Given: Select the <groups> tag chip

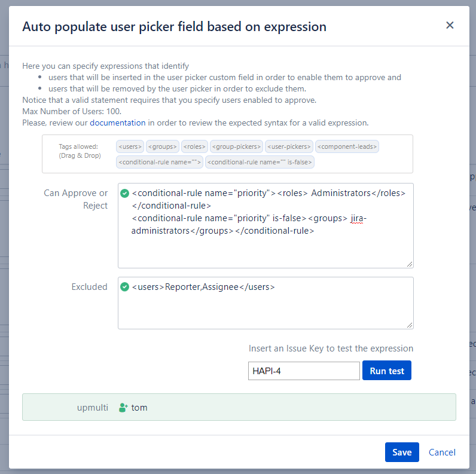Looking at the screenshot, I should click(162, 146).
